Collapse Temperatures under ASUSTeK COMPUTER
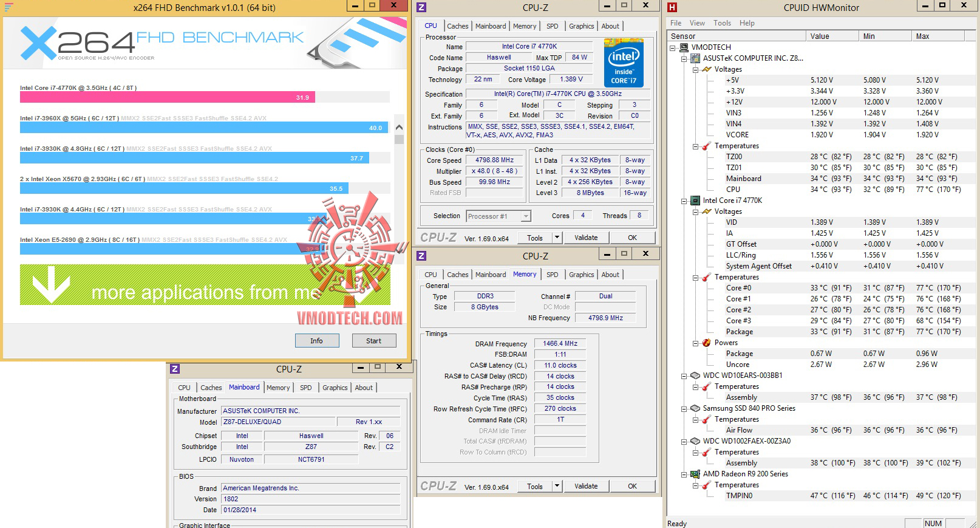This screenshot has width=980, height=528. click(695, 146)
